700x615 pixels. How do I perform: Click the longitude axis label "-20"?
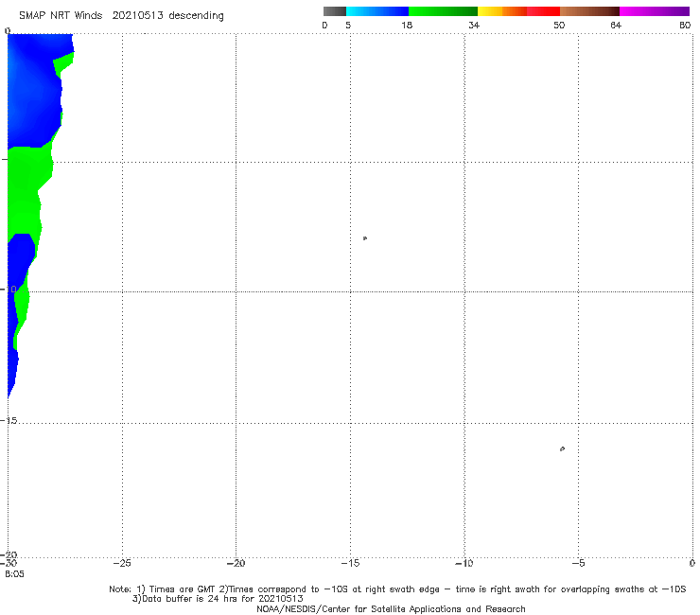(x=236, y=563)
